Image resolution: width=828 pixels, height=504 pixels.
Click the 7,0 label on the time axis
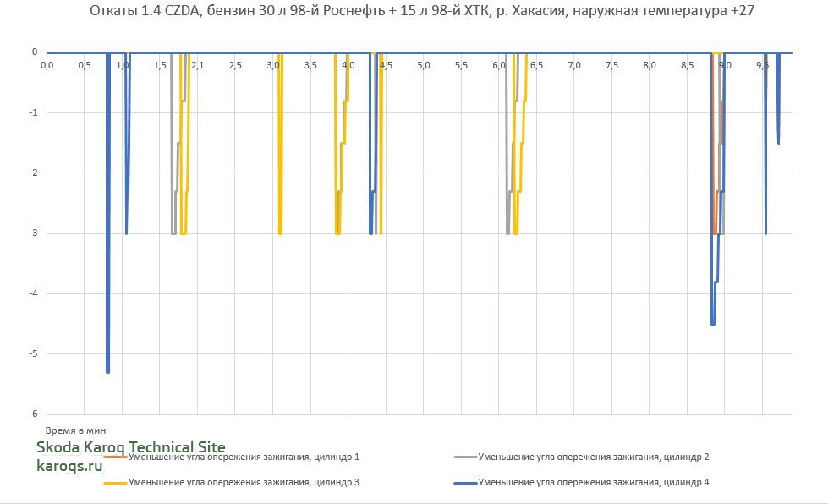coord(573,65)
